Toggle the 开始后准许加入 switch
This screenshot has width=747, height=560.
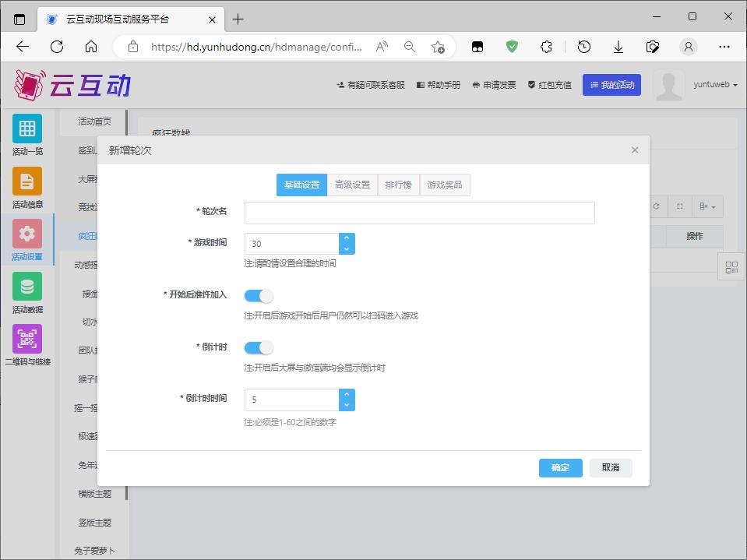click(x=259, y=296)
